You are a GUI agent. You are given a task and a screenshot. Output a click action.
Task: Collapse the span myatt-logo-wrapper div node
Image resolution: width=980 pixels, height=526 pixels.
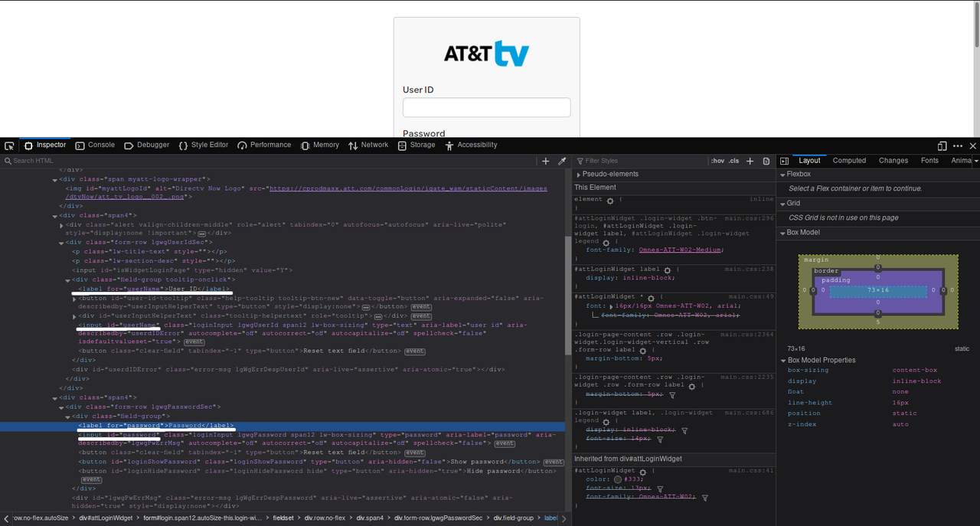tap(55, 179)
